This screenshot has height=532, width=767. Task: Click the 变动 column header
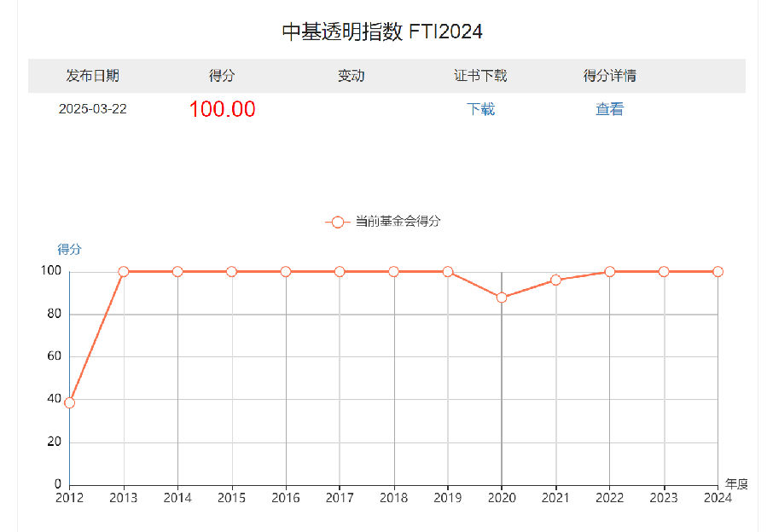[351, 76]
